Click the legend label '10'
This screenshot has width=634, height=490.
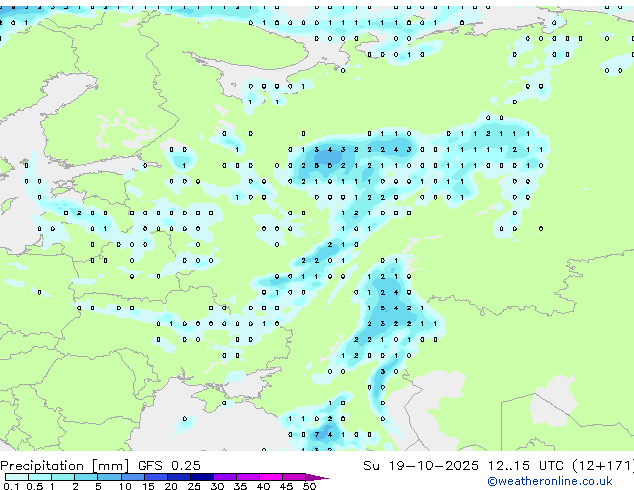125,486
